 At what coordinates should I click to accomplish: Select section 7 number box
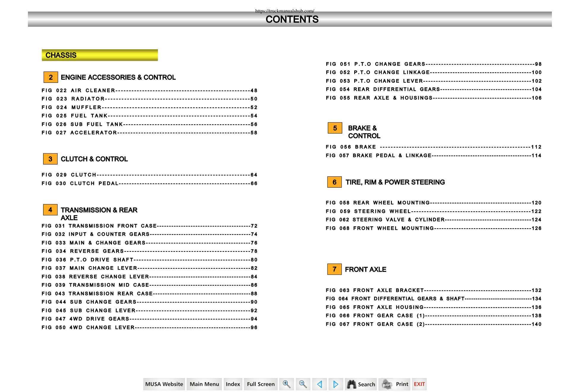[x=335, y=269]
